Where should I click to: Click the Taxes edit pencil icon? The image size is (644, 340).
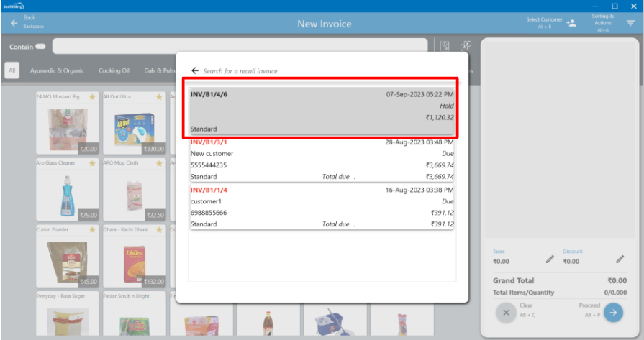550,259
